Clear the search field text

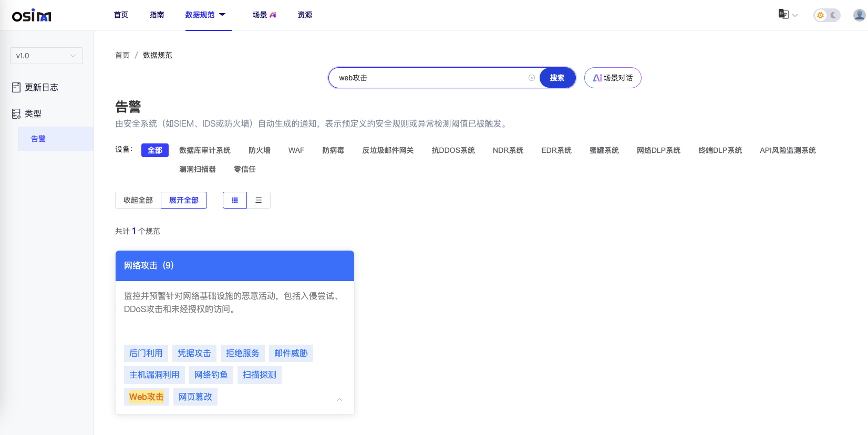(532, 78)
